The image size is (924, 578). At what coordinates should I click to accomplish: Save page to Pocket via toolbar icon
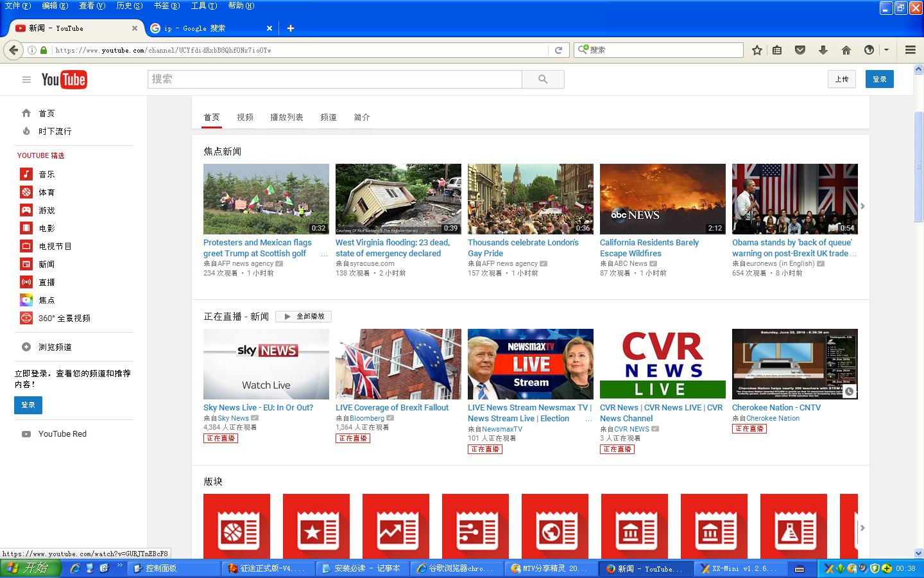tap(800, 49)
